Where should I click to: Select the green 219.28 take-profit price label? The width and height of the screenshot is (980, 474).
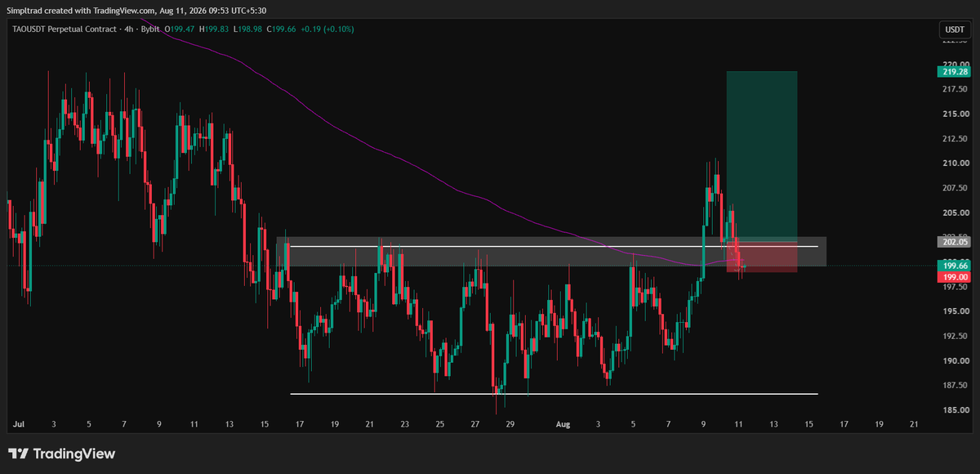click(954, 72)
